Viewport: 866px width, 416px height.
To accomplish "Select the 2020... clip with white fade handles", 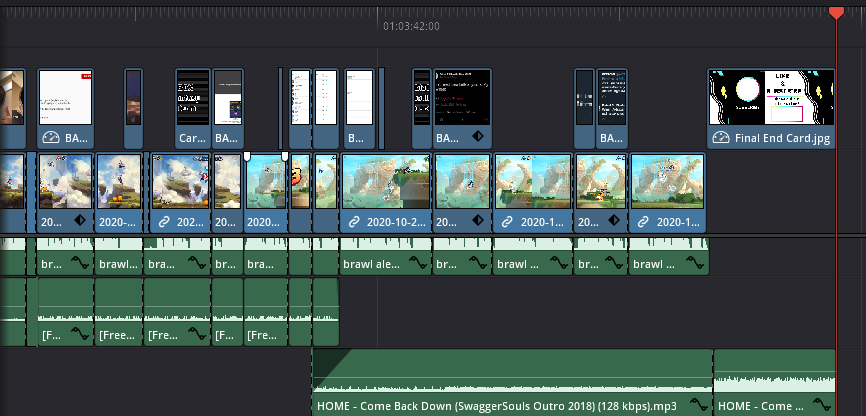I will [266, 192].
